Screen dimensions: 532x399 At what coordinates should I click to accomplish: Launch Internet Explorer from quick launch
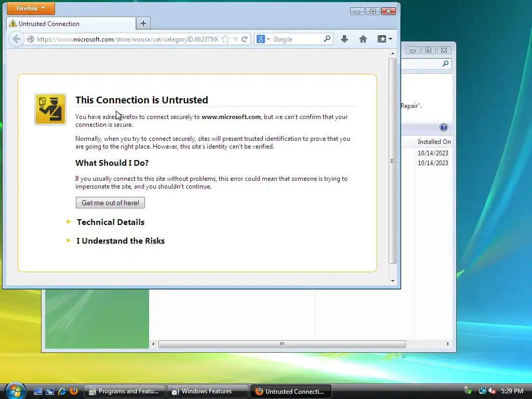62,391
